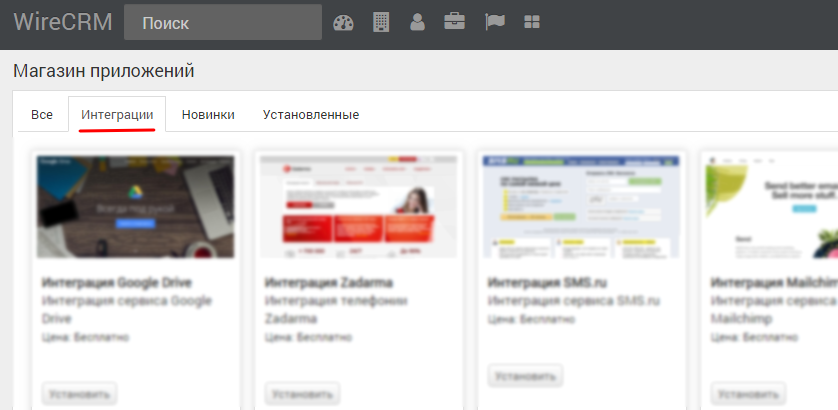Click the Магазин приложений heading
This screenshot has width=838, height=410.
(x=104, y=71)
